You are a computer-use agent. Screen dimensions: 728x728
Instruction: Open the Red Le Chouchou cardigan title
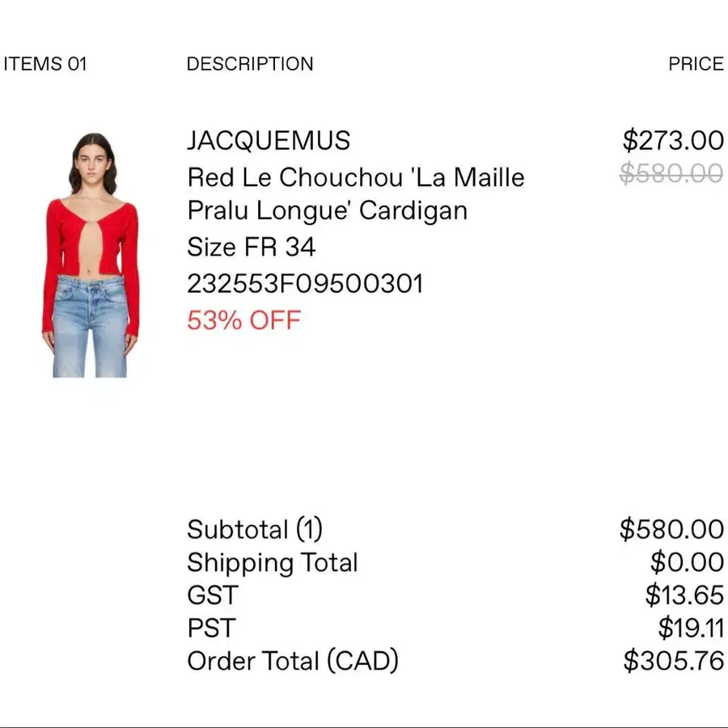356,193
